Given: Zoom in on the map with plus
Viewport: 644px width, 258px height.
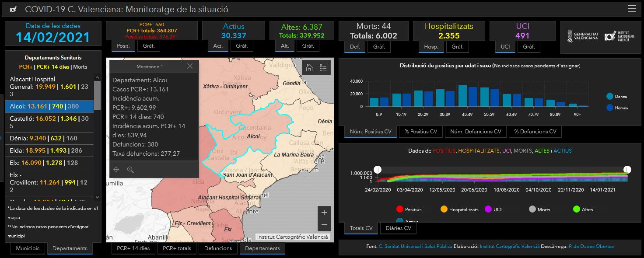Looking at the screenshot, I should pyautogui.click(x=324, y=213).
